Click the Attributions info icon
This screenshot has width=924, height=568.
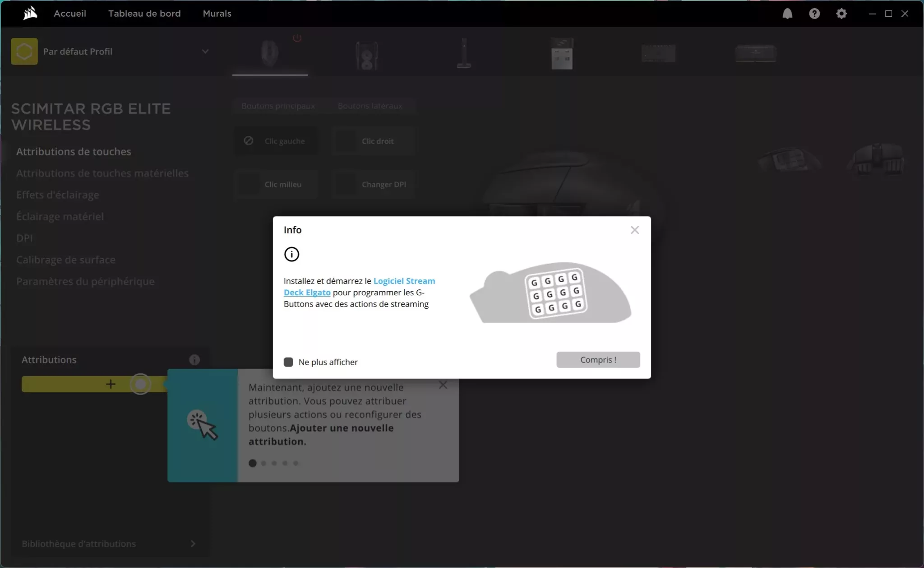194,360
